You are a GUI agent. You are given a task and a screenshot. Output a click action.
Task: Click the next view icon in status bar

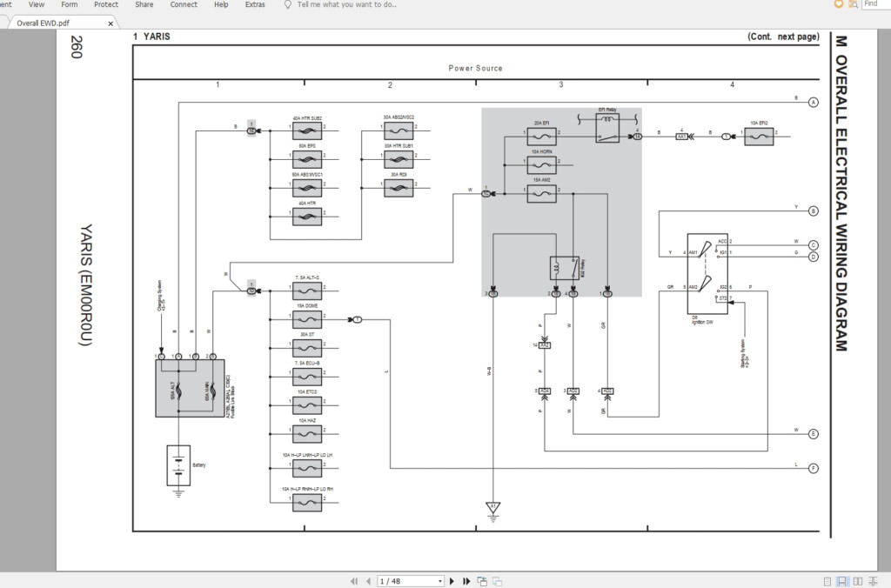coord(497,581)
